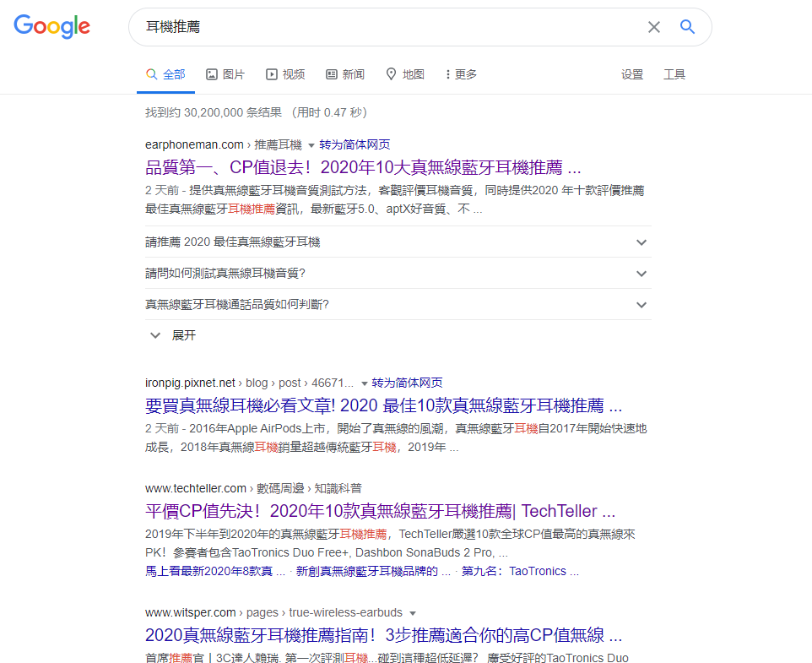Expand question 請推薦 2020 最佳真無線藍牙耳機
The image size is (812, 663).
(x=397, y=242)
